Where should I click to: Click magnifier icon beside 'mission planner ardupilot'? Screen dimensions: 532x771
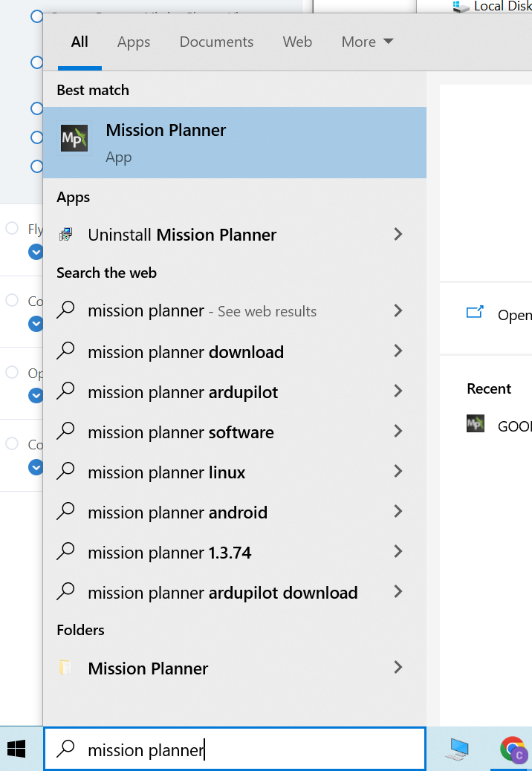tap(65, 391)
